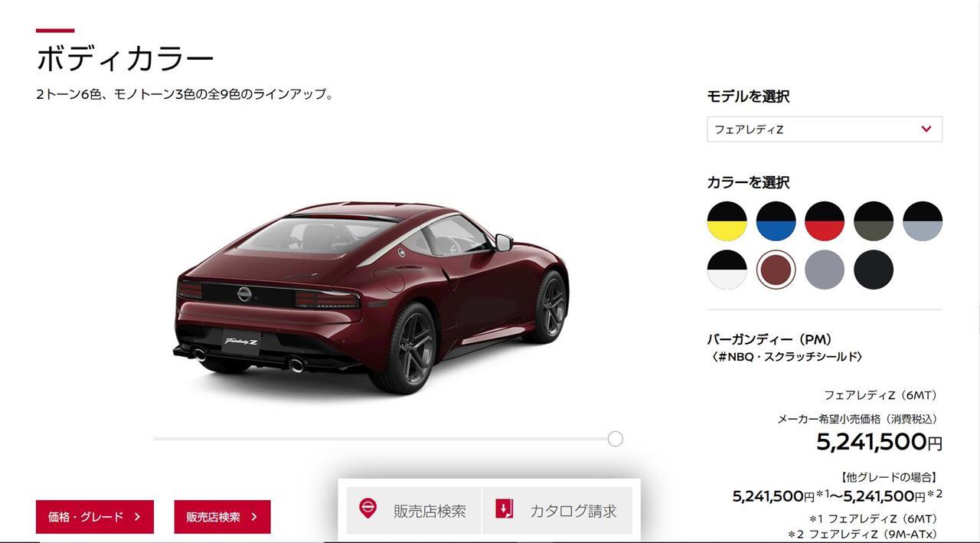Open カタログ請求 in the floating bar
Viewport: 980px width, 543px height.
(x=558, y=511)
